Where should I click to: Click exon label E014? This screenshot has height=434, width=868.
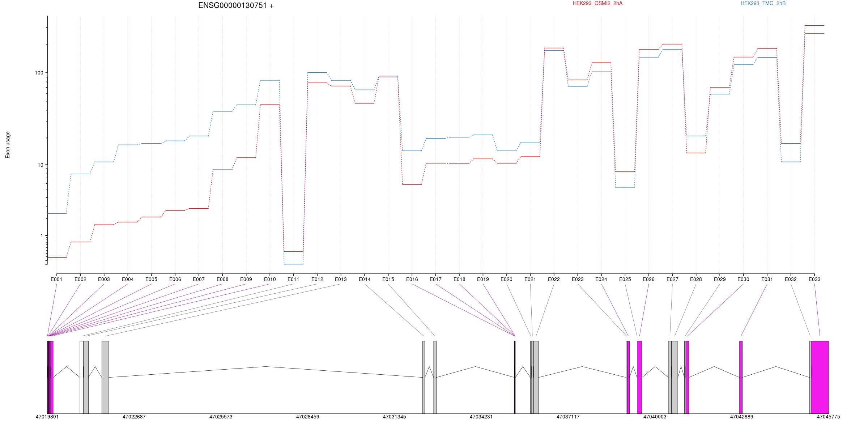click(x=365, y=279)
